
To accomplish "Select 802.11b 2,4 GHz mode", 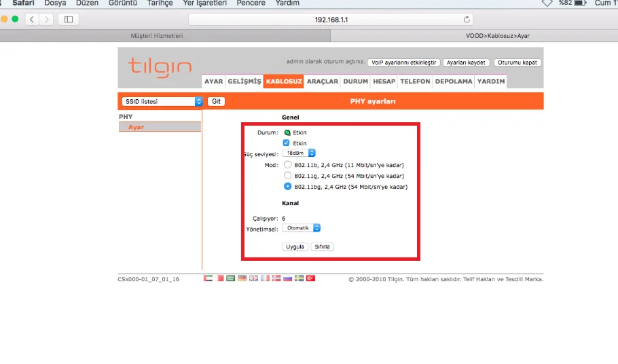I will pyautogui.click(x=288, y=165).
